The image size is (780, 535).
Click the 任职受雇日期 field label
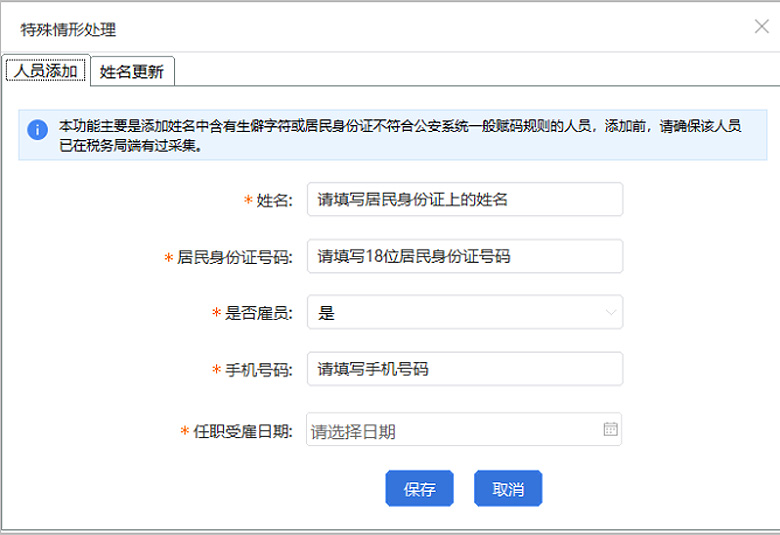(242, 431)
